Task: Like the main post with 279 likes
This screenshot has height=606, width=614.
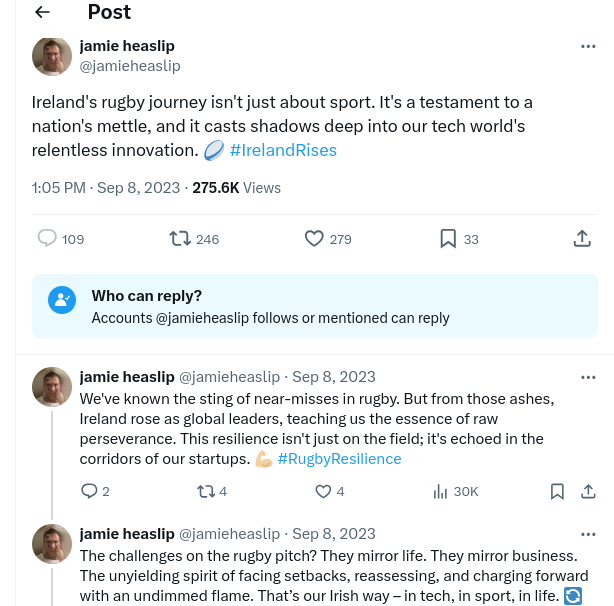Action: pyautogui.click(x=314, y=239)
